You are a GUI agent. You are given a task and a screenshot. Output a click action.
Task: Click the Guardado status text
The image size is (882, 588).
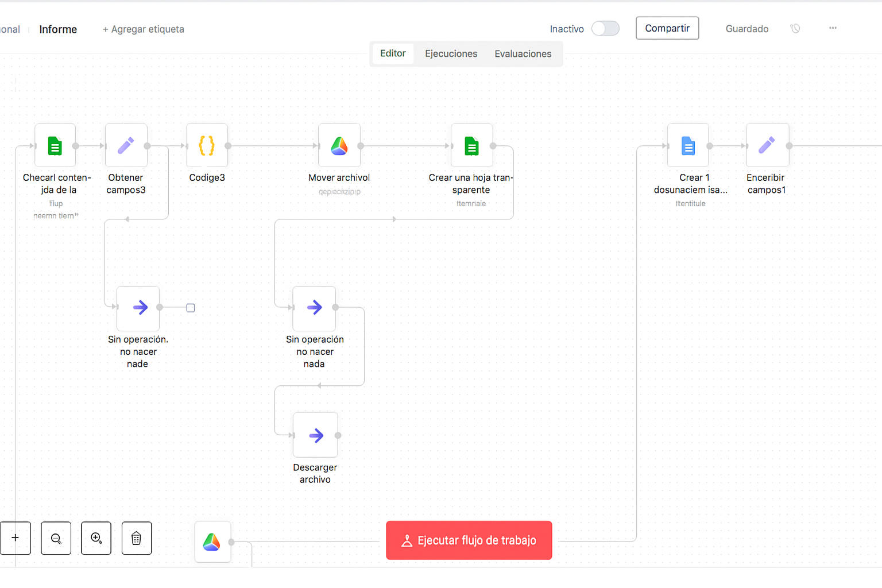tap(747, 29)
